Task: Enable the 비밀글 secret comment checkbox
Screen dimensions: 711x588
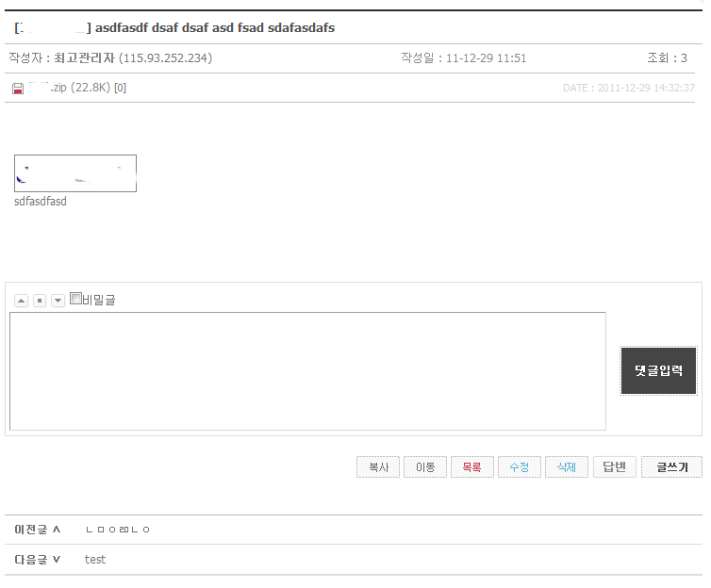Action: pyautogui.click(x=76, y=299)
